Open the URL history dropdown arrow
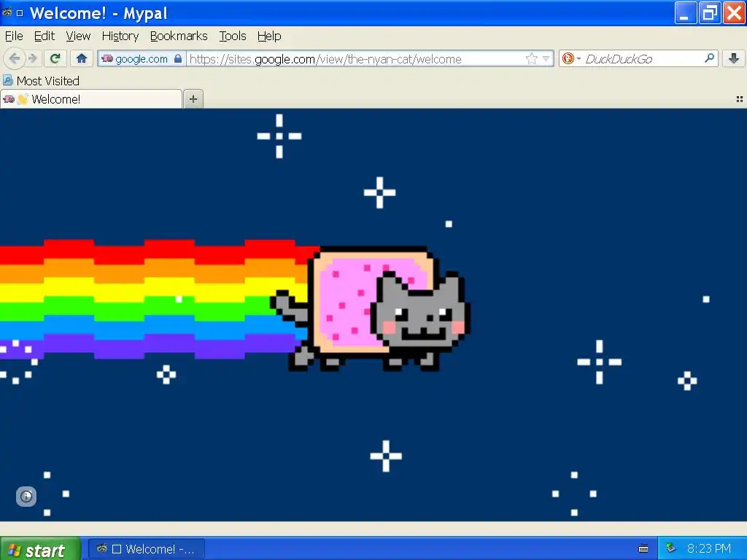747x560 pixels. (x=546, y=59)
